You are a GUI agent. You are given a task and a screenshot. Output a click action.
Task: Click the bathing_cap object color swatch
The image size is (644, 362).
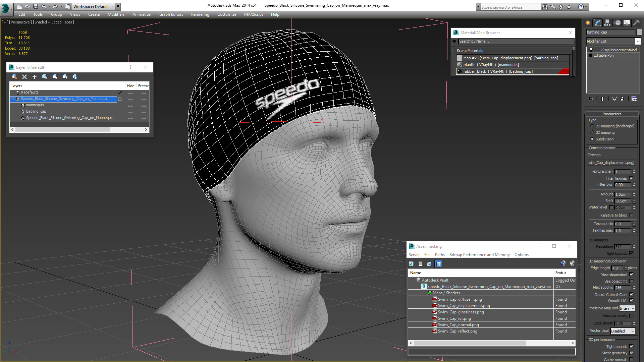(639, 32)
